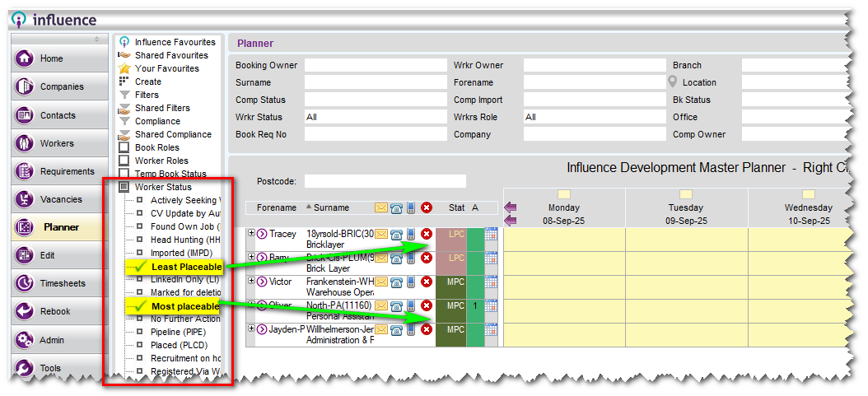Image resolution: width=868 pixels, height=396 pixels.
Task: Click the lower purple previous arrow
Action: tap(511, 221)
